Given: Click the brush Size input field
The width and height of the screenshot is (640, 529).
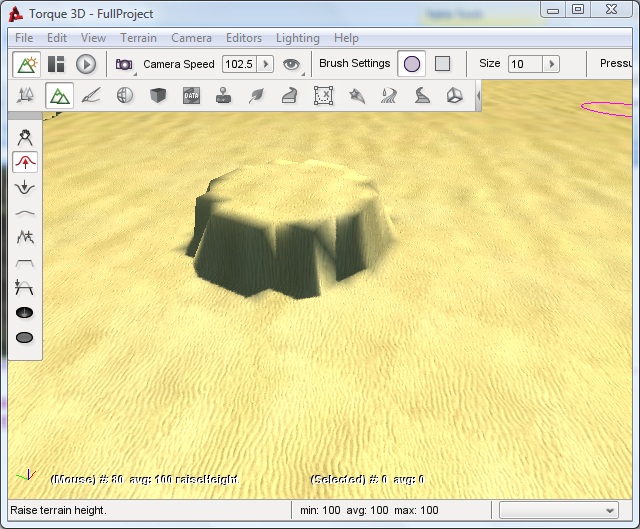Looking at the screenshot, I should tap(524, 64).
